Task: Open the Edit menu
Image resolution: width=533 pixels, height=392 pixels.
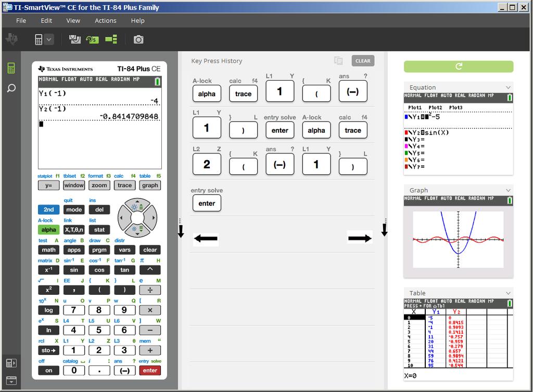Action: click(x=46, y=21)
